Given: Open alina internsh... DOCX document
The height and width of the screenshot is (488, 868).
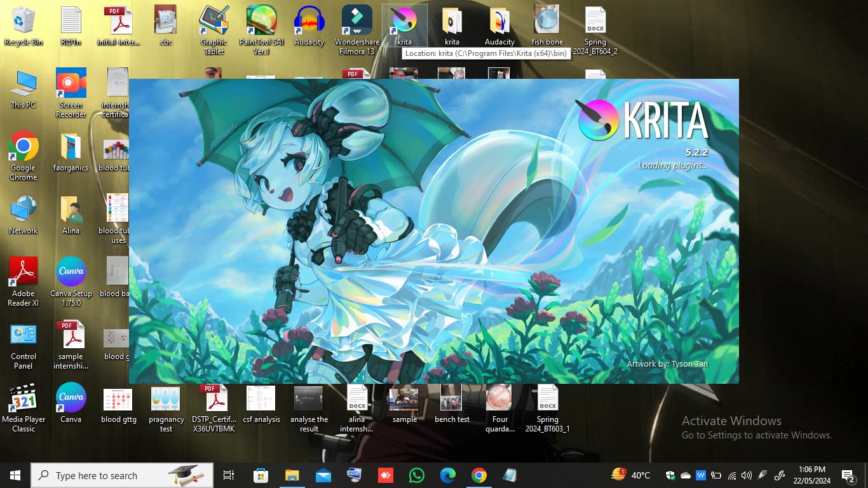Looking at the screenshot, I should click(357, 407).
